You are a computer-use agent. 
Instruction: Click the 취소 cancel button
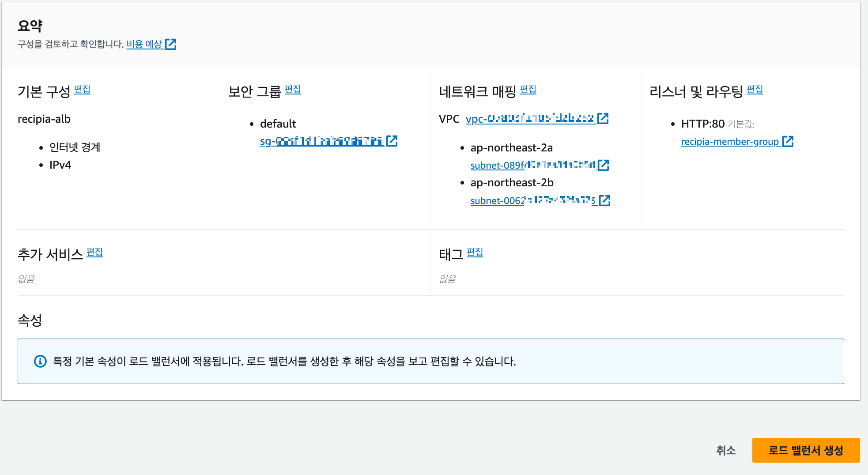pyautogui.click(x=726, y=450)
